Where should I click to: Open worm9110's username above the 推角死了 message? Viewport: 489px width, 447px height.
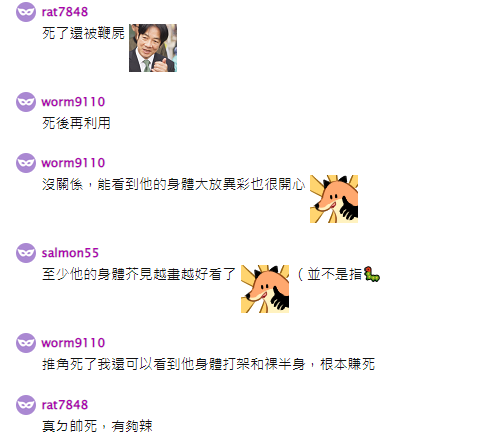coord(73,343)
